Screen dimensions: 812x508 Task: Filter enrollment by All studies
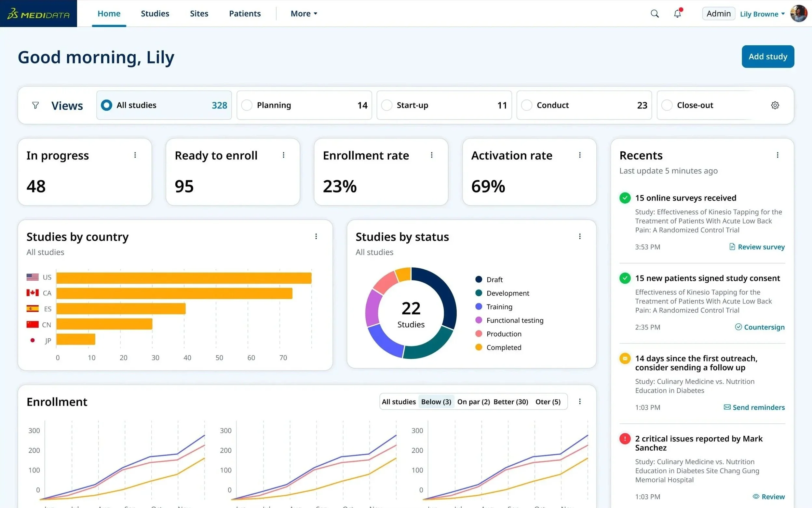coord(399,402)
